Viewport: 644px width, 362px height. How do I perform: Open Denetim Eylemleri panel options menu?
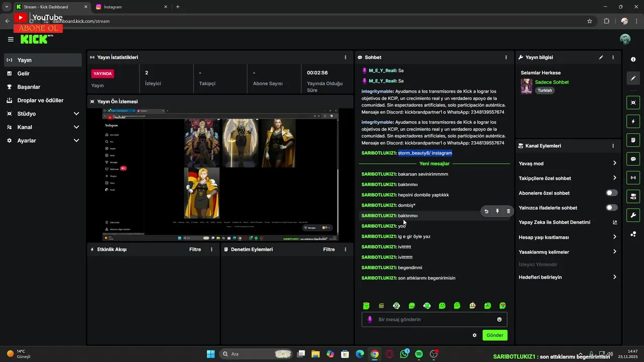[345, 249]
